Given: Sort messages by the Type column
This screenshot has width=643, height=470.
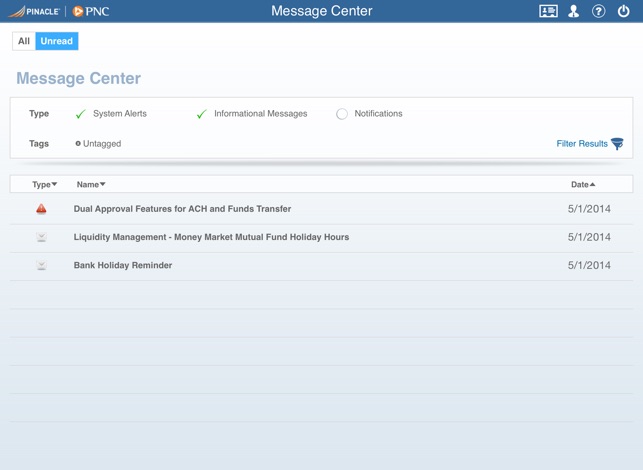Looking at the screenshot, I should click(x=44, y=184).
